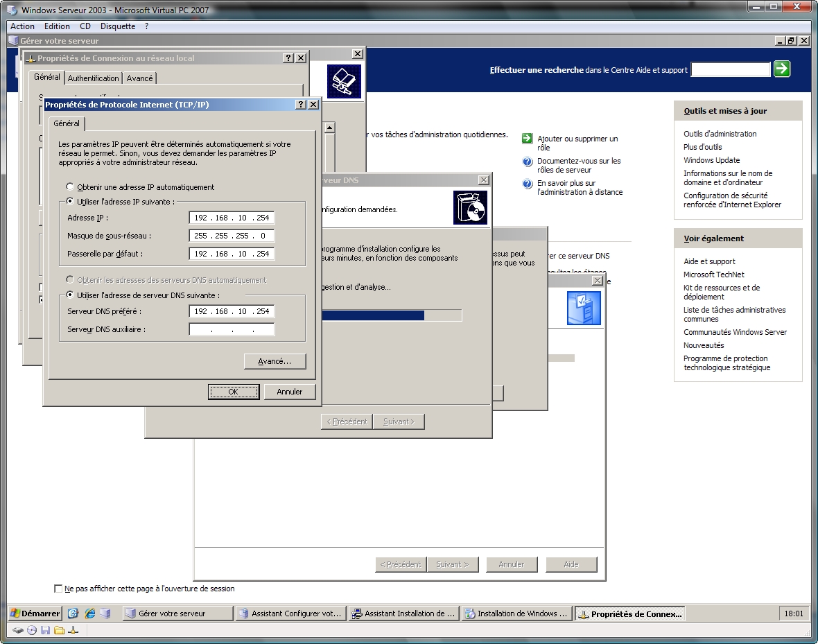Launch Internet Explorer from quick launch
818x644 pixels.
[89, 613]
